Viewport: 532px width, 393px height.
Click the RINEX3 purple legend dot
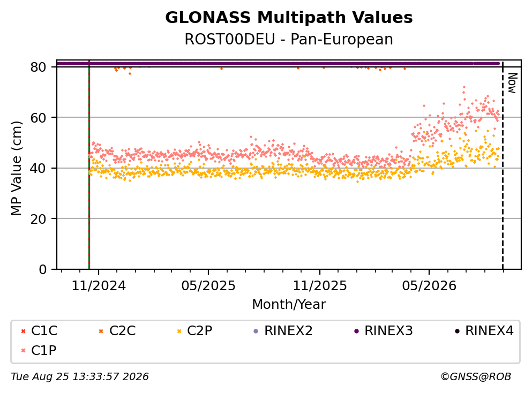(x=357, y=331)
